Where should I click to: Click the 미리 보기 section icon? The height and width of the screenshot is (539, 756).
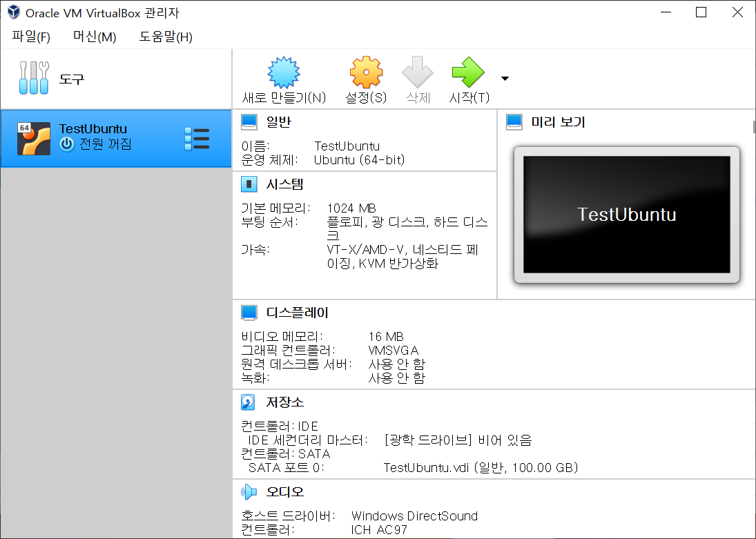coord(514,122)
